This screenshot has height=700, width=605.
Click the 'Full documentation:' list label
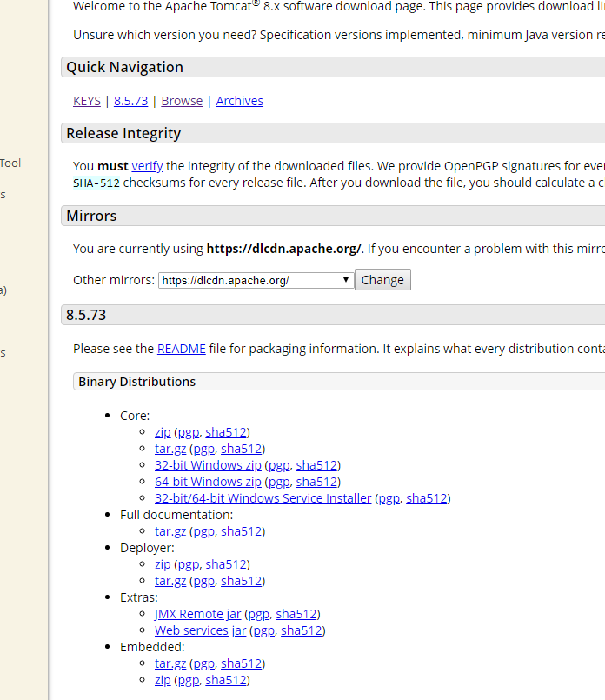[x=176, y=515]
